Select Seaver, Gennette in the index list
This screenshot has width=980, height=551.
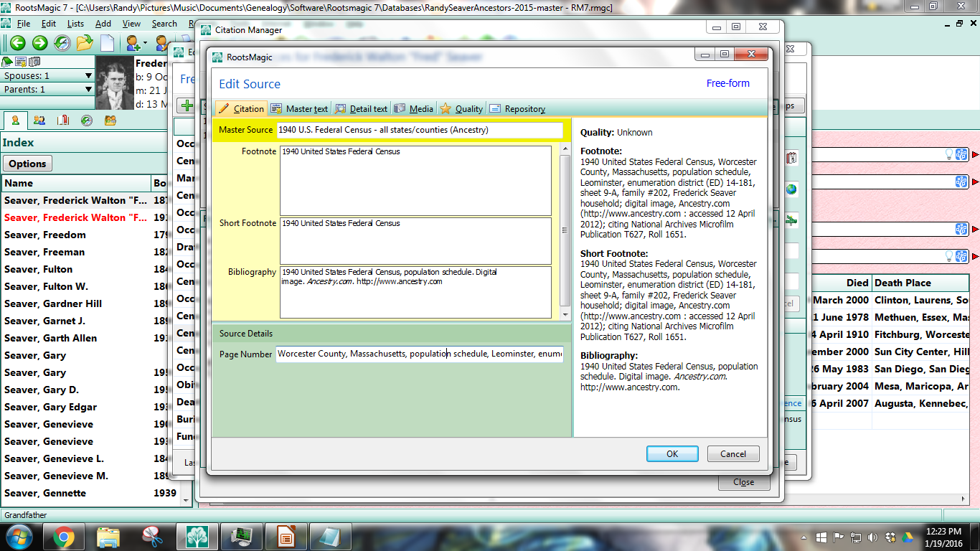(45, 493)
